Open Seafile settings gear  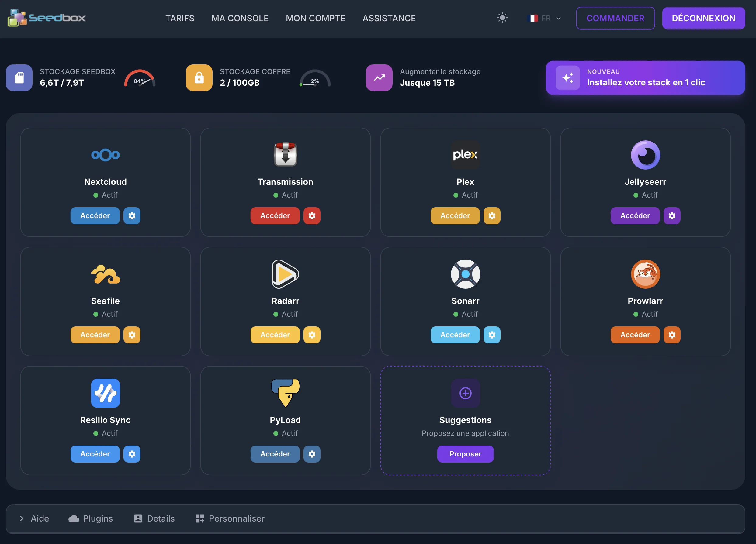132,335
